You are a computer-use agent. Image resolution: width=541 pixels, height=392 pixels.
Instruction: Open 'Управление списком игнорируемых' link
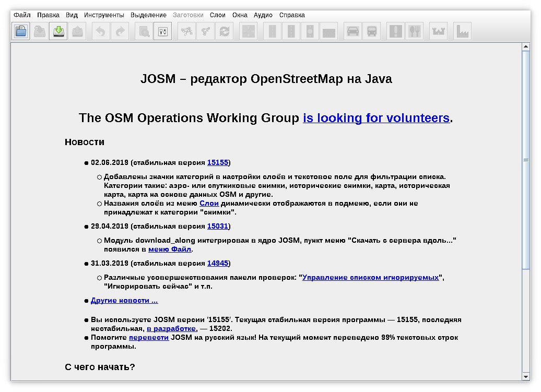(371, 278)
